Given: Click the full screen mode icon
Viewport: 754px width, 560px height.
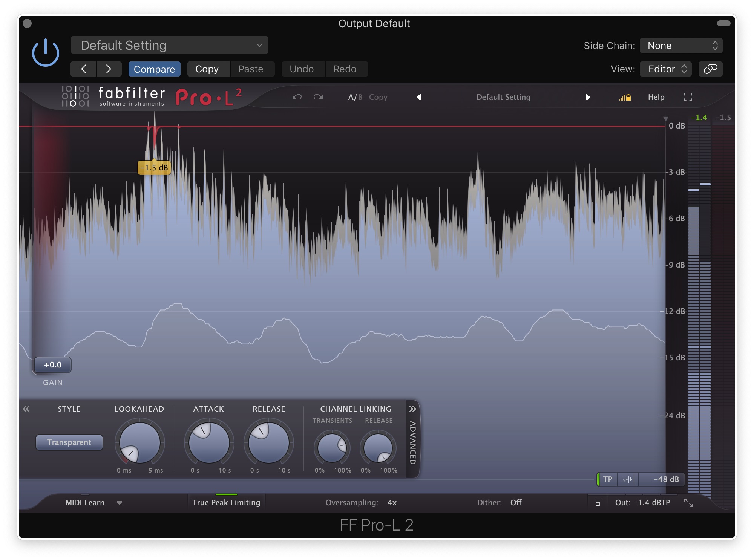Looking at the screenshot, I should point(688,97).
